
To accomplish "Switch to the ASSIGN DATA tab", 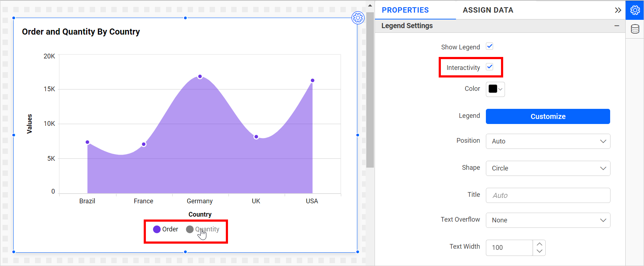I will (x=488, y=10).
